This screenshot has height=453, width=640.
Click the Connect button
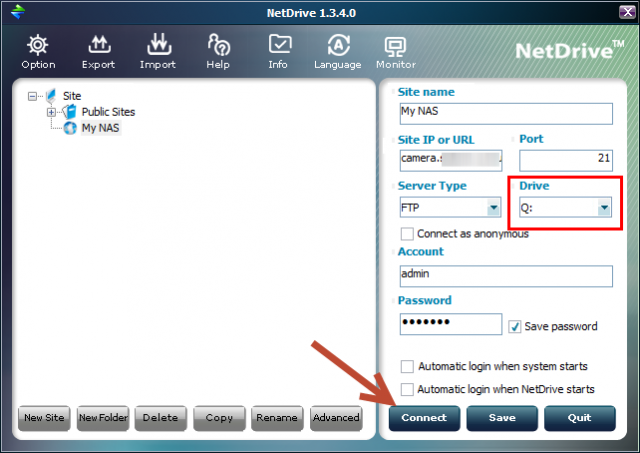[x=424, y=418]
